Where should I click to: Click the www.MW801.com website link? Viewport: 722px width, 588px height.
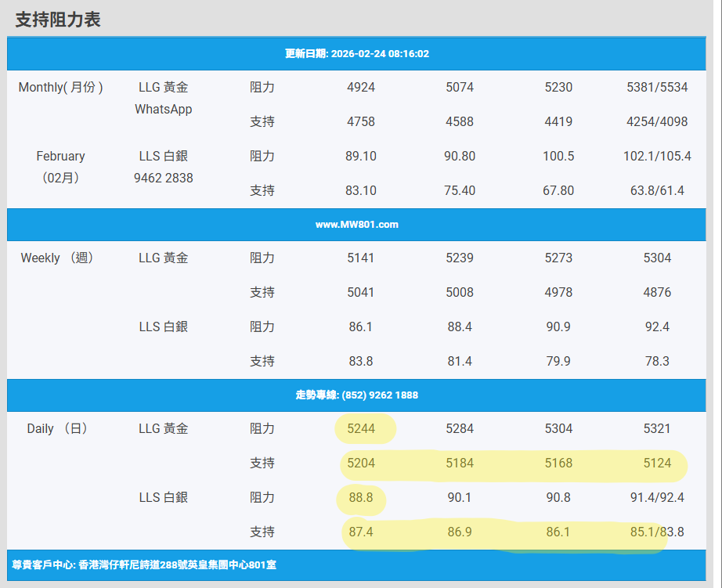click(x=356, y=225)
